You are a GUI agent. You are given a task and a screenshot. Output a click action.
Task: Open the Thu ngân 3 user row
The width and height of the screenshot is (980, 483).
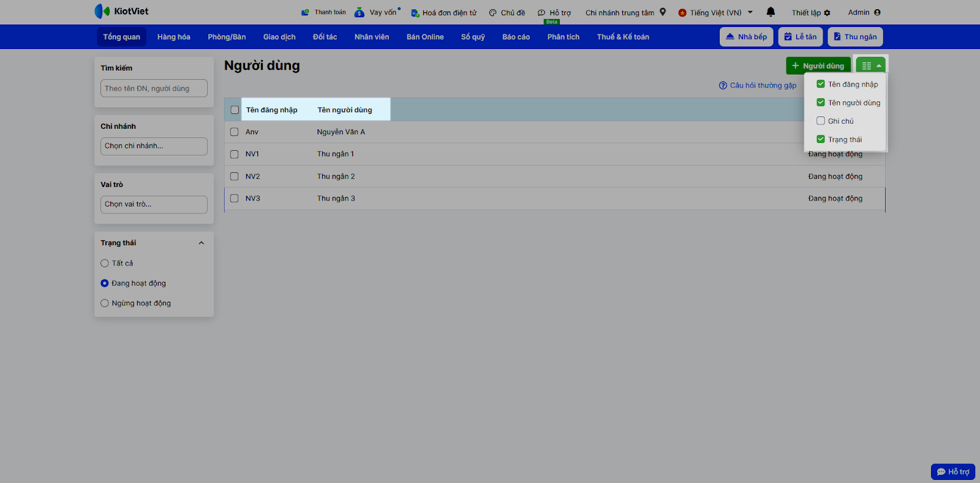coord(555,199)
